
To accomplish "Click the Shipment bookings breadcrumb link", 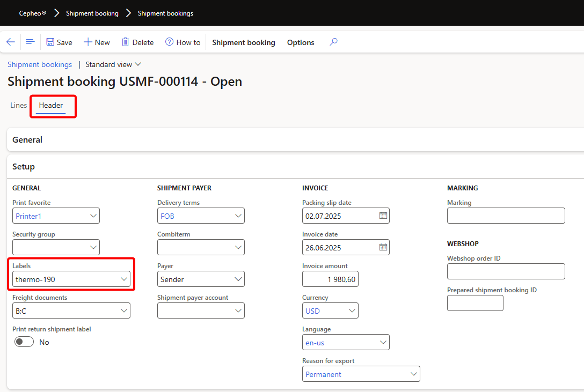I will [40, 64].
